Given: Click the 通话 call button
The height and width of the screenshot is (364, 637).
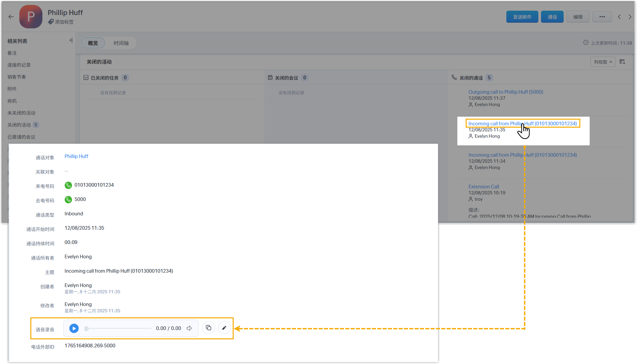Looking at the screenshot, I should point(552,17).
